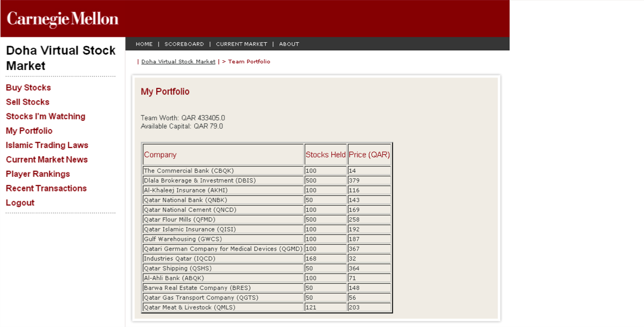Click price 258 for Qatar Flour Mills

[x=369, y=220]
